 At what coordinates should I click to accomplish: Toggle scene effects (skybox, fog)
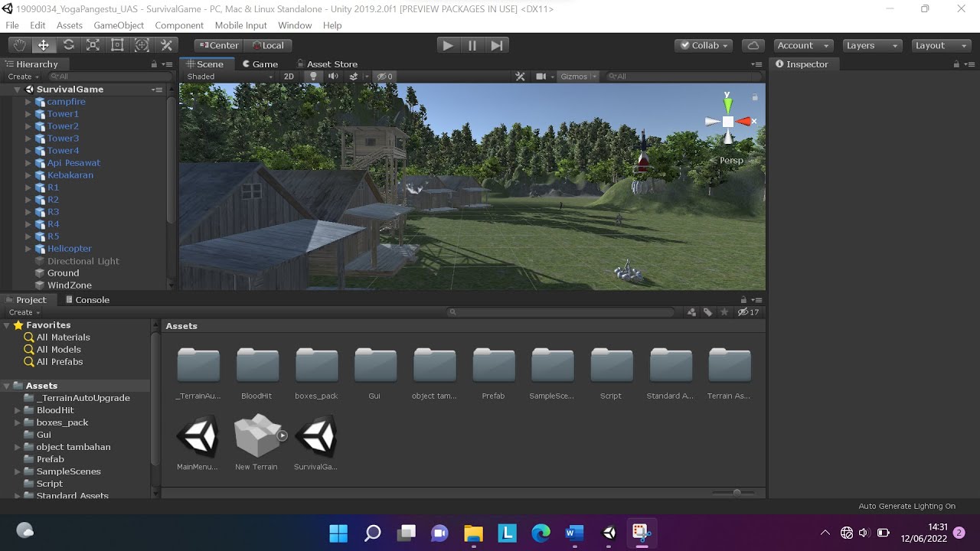tap(353, 77)
